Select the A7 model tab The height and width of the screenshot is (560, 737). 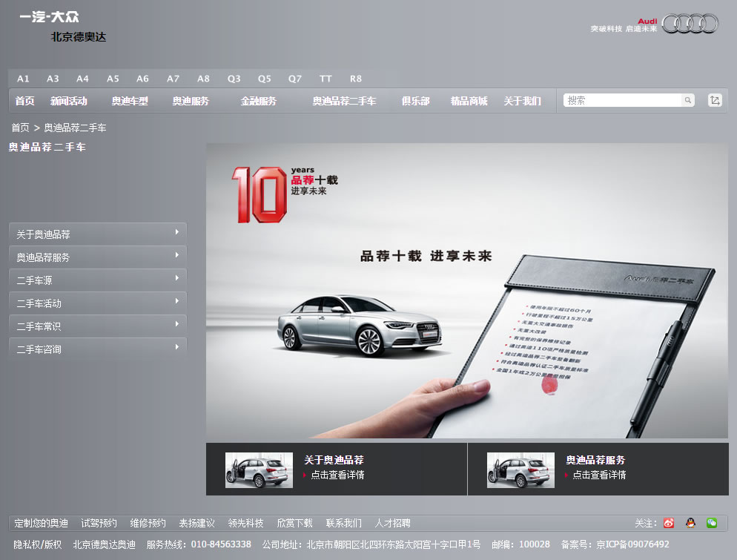pos(173,79)
